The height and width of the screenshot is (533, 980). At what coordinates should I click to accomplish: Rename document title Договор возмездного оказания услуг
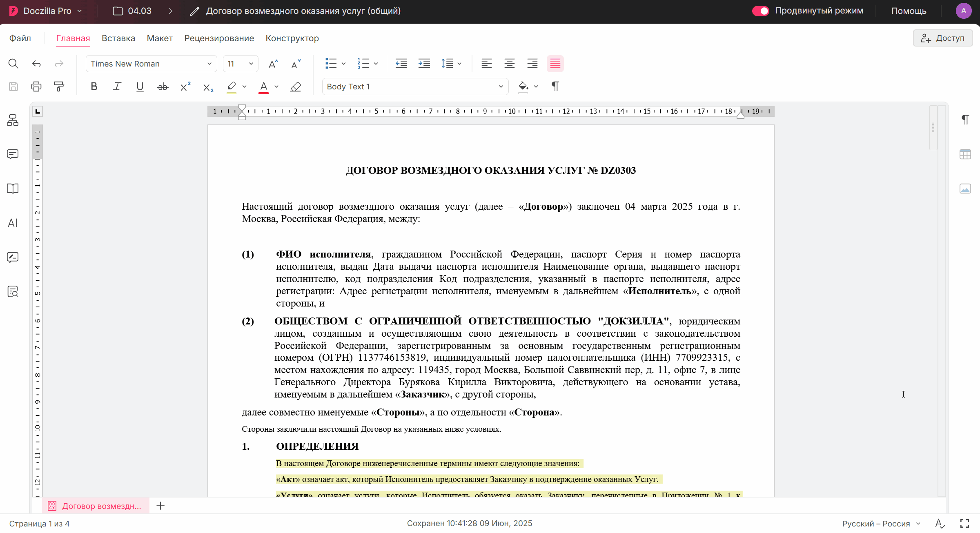click(303, 11)
